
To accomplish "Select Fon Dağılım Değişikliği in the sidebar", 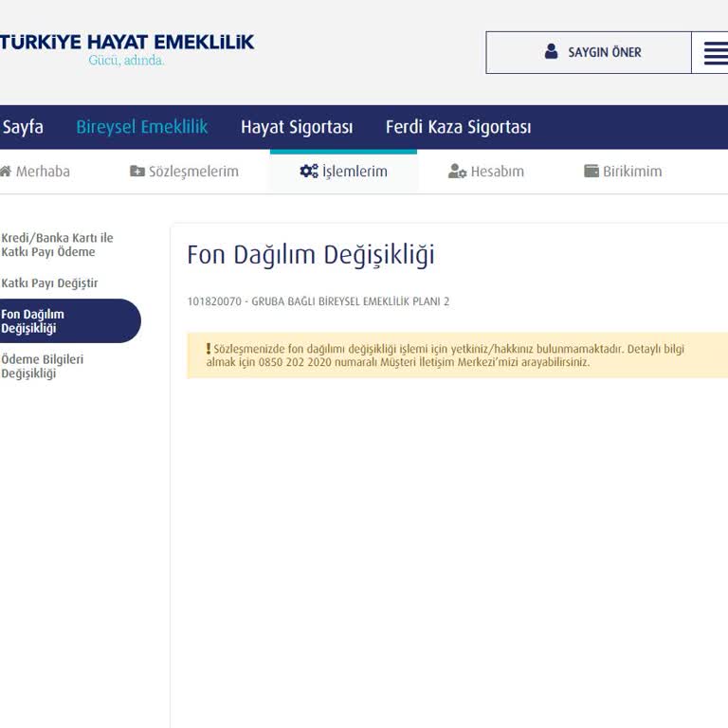I will [x=69, y=320].
